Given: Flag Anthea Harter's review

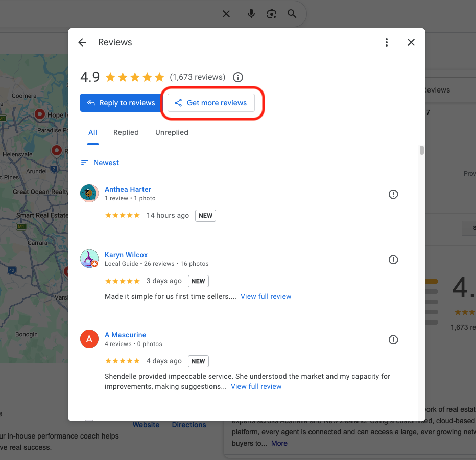Looking at the screenshot, I should point(393,194).
